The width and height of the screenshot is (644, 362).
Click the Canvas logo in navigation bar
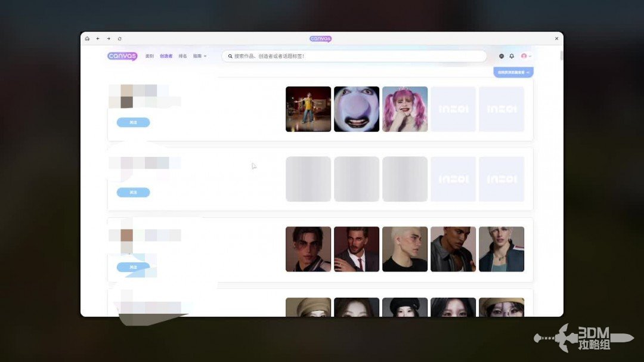[122, 56]
